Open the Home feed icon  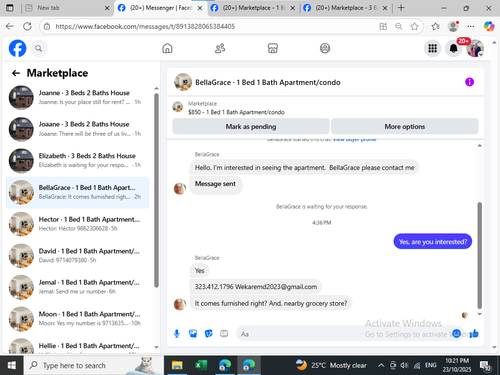pyautogui.click(x=167, y=48)
